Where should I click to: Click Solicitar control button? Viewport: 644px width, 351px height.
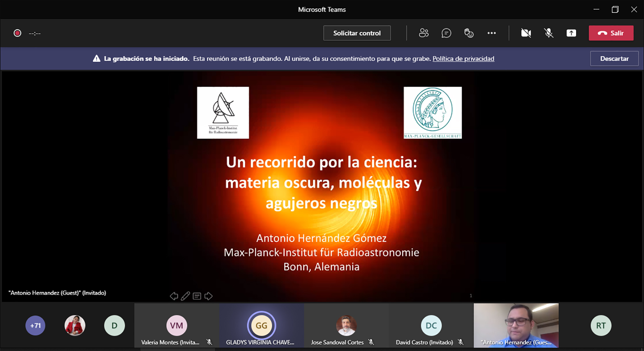(x=357, y=33)
